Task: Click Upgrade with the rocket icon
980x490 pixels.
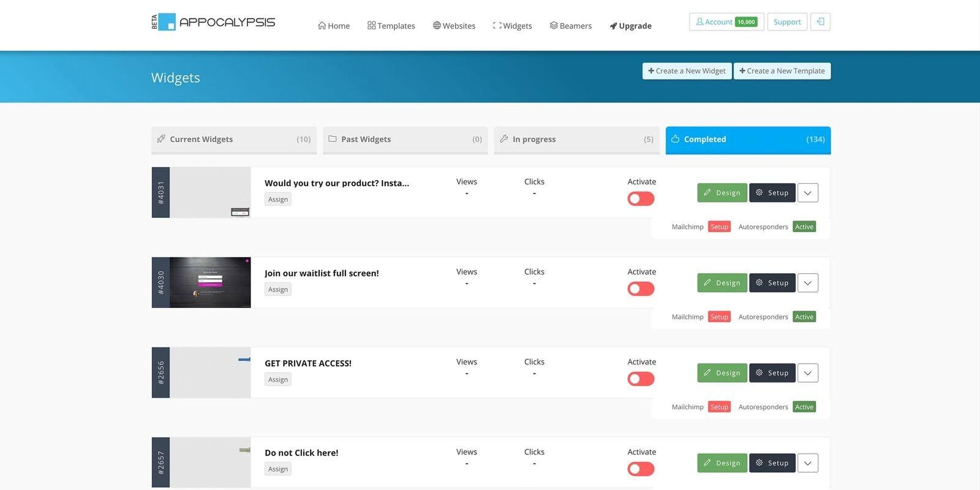Action: (x=630, y=26)
